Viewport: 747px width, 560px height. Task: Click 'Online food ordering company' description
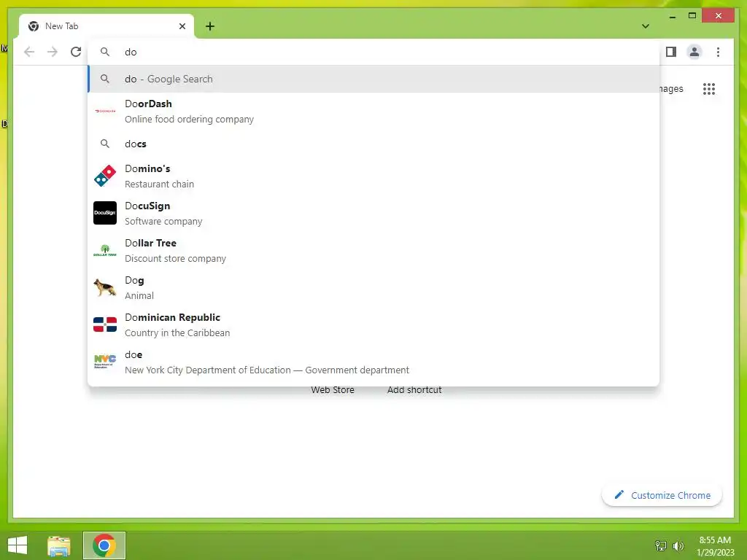tap(189, 120)
